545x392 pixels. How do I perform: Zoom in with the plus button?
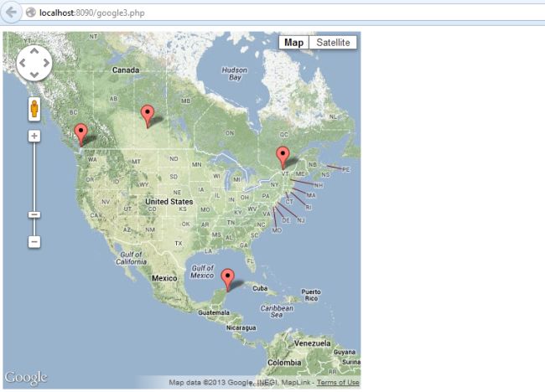tap(34, 136)
